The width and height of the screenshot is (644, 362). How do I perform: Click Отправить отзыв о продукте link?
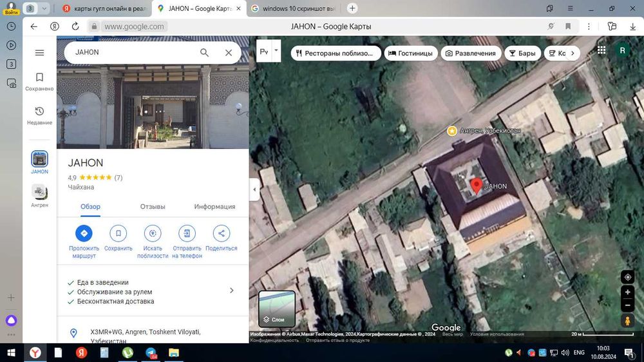(x=337, y=340)
